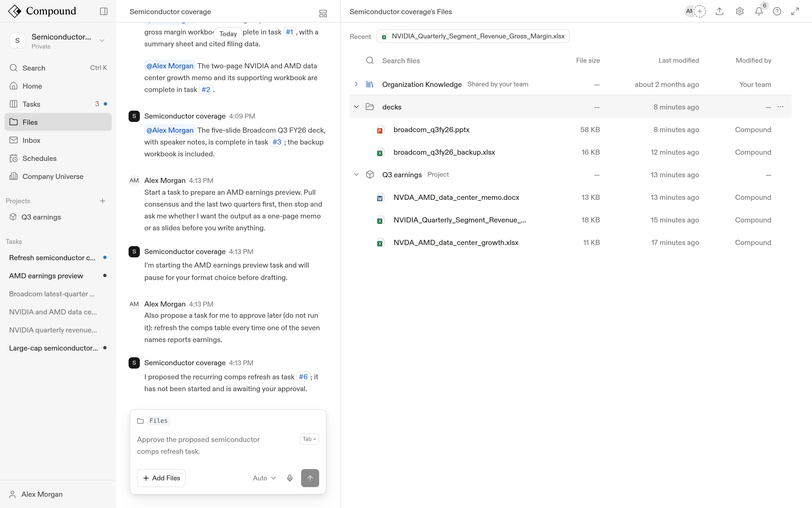812x508 pixels.
Task: Open the AMD earnings preview task
Action: coord(58,276)
